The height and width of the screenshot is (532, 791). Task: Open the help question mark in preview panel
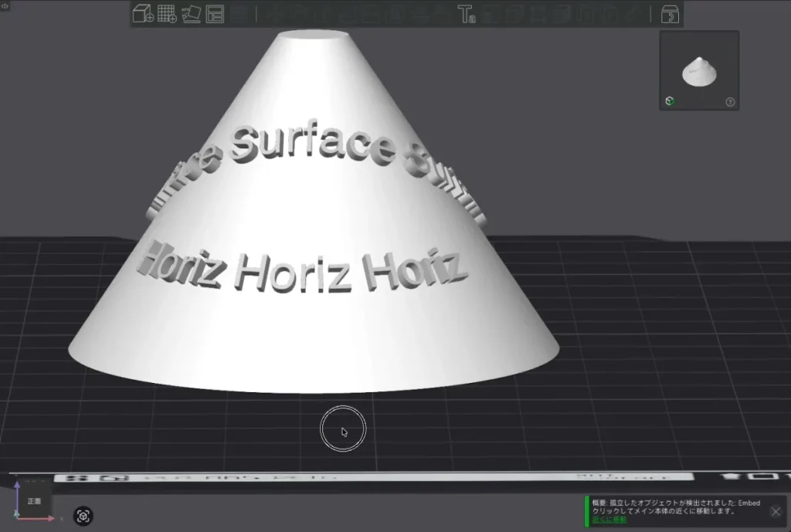tap(730, 102)
